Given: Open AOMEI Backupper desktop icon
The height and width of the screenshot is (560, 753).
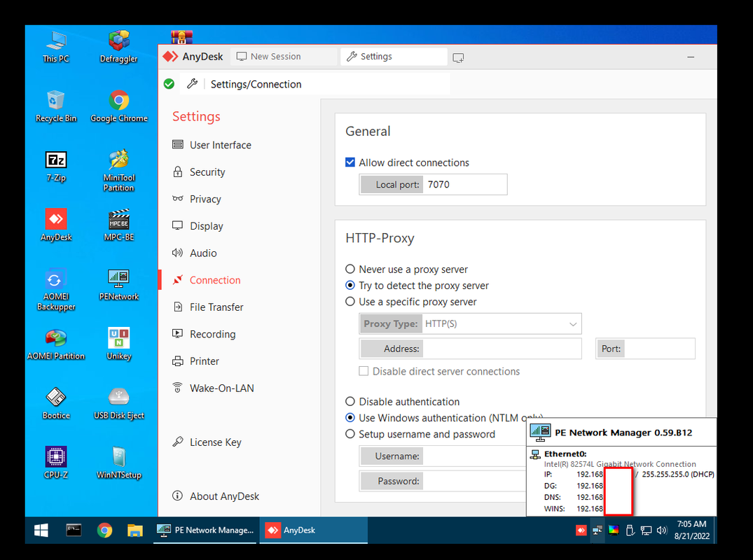Looking at the screenshot, I should point(56,289).
